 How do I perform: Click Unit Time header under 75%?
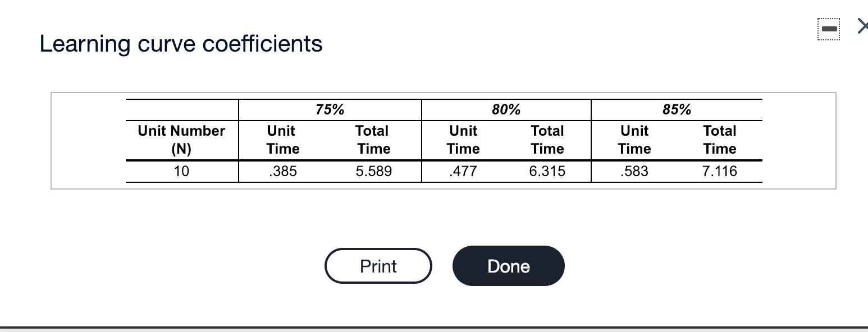point(282,140)
